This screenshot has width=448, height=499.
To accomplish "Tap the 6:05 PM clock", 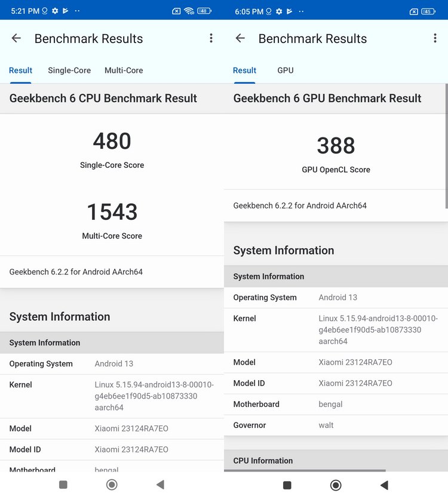I will click(x=249, y=12).
